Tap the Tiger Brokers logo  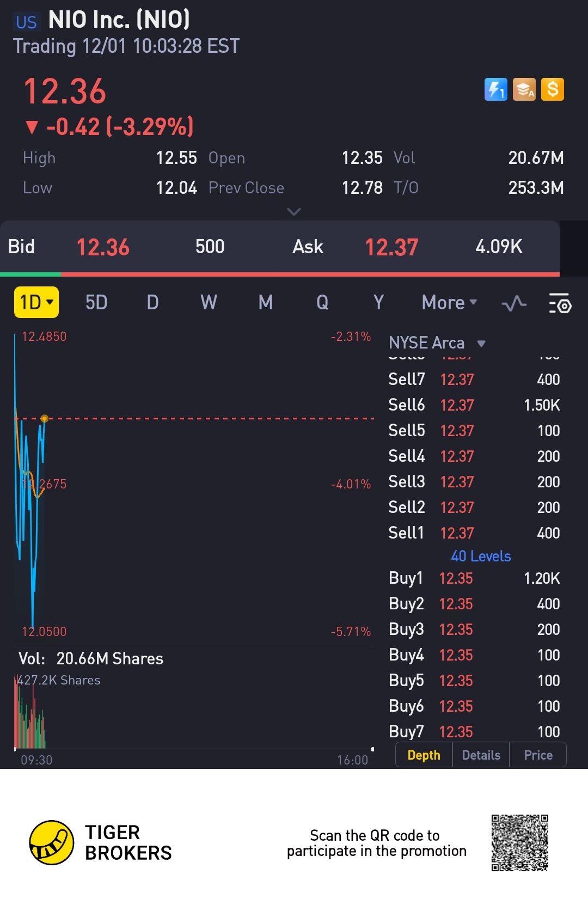pos(52,842)
